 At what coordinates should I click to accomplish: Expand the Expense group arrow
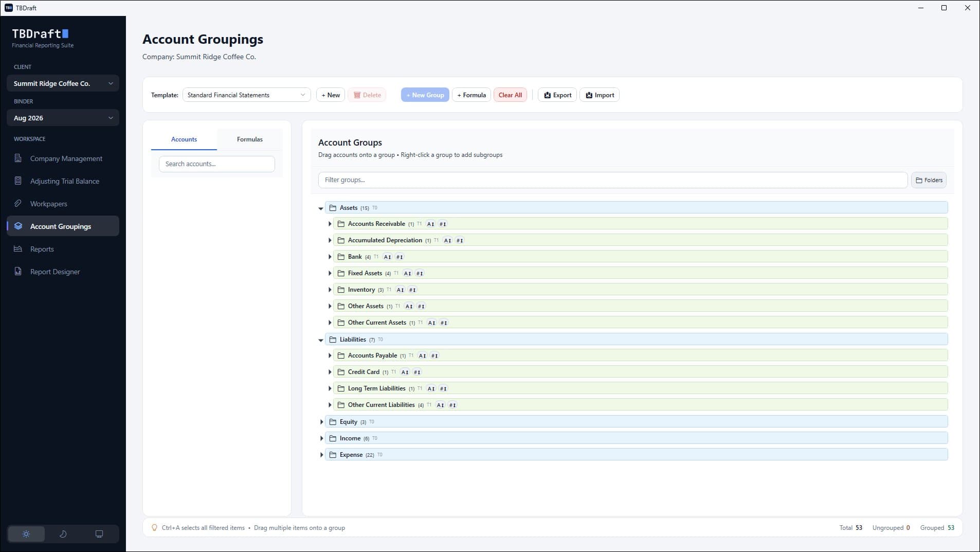click(321, 455)
